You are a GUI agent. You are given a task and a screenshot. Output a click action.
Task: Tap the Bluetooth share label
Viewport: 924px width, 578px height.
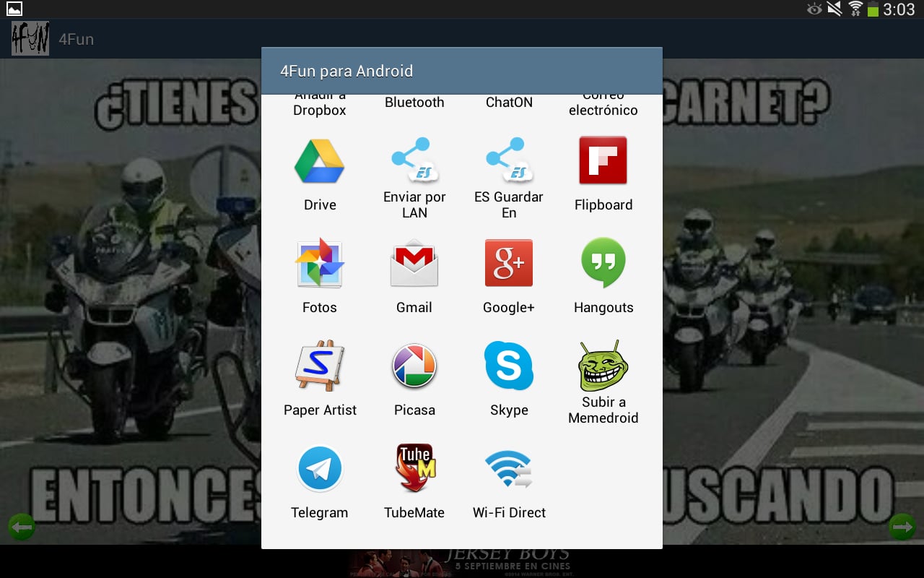[x=414, y=103]
